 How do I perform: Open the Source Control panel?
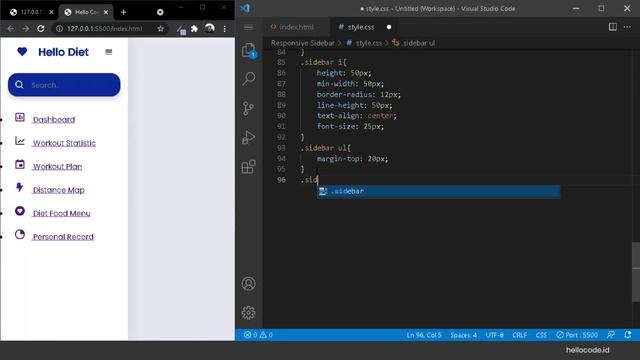tap(248, 108)
